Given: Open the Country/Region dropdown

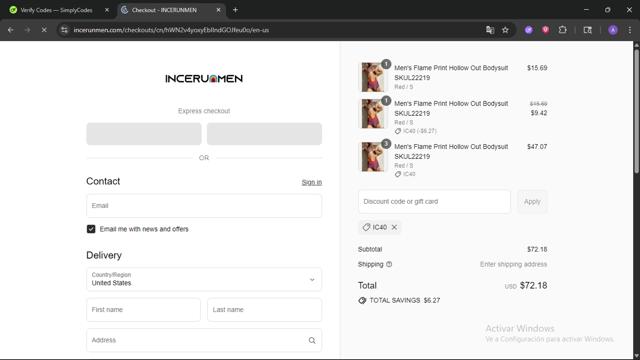Looking at the screenshot, I should tap(204, 279).
